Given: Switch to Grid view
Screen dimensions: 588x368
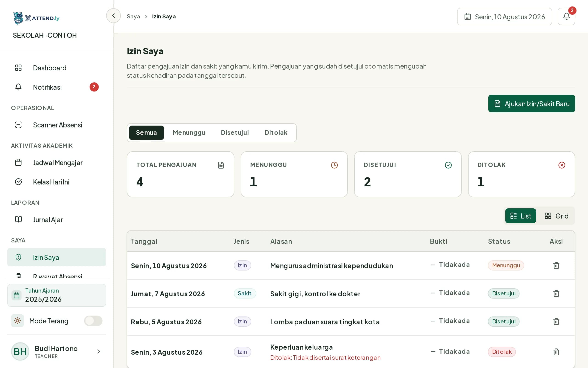Looking at the screenshot, I should point(556,216).
